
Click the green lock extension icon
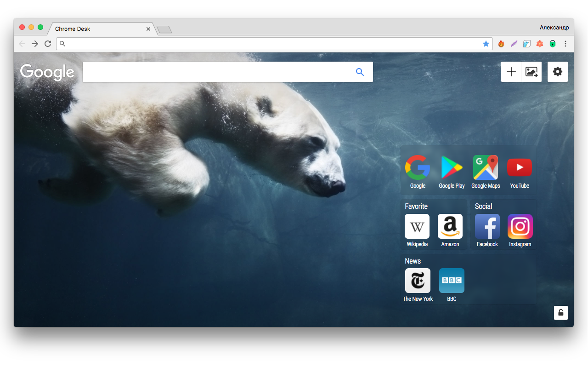click(553, 44)
